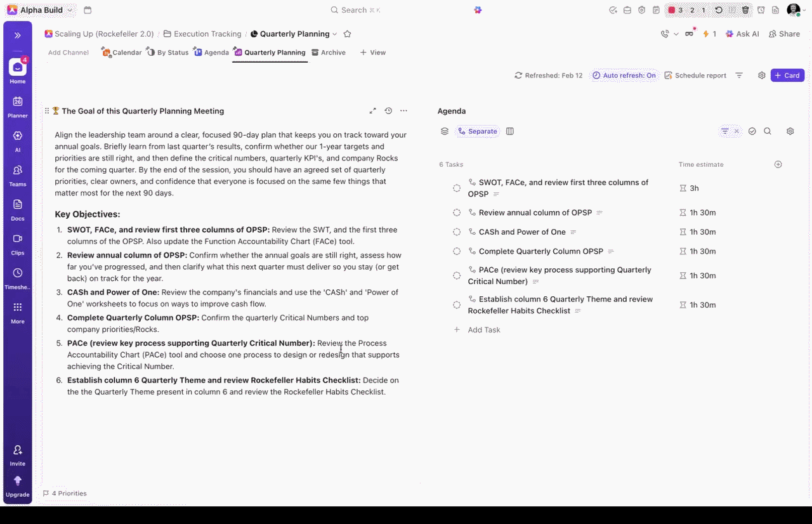Expand the Goal card to fullscreen
Screen dimensions: 812x524
click(x=373, y=111)
